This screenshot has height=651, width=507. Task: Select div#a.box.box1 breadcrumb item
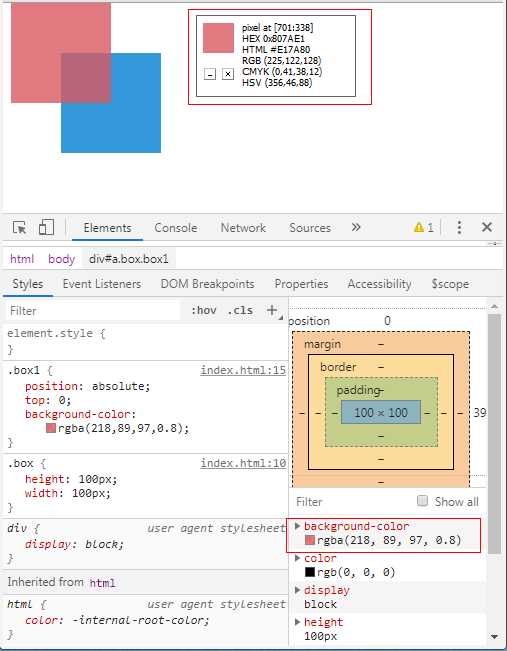point(129,259)
